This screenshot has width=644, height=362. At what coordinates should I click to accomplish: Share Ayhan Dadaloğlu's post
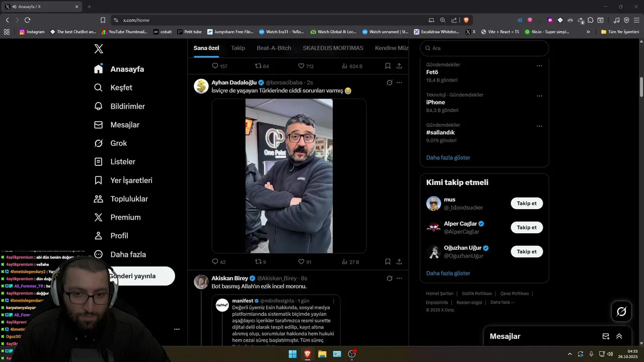pyautogui.click(x=399, y=262)
